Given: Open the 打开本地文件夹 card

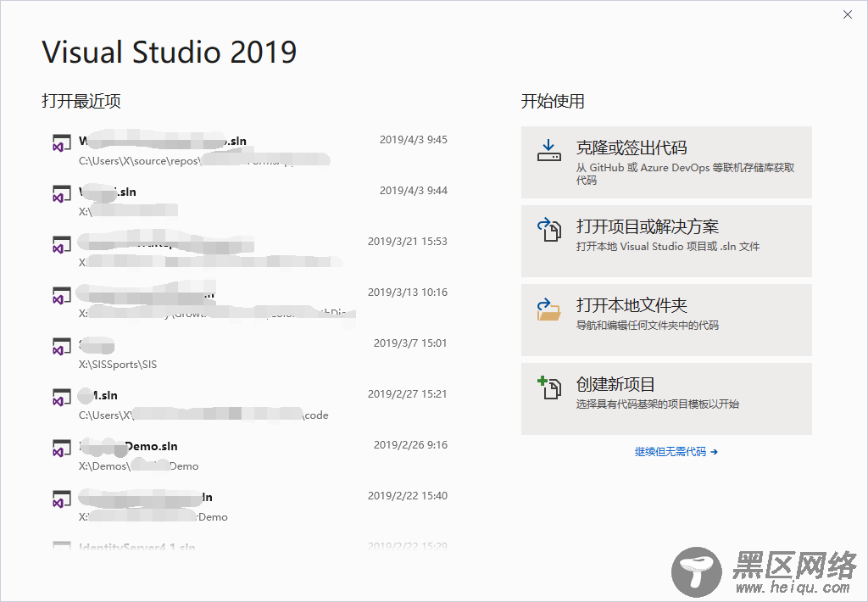Looking at the screenshot, I should (666, 321).
